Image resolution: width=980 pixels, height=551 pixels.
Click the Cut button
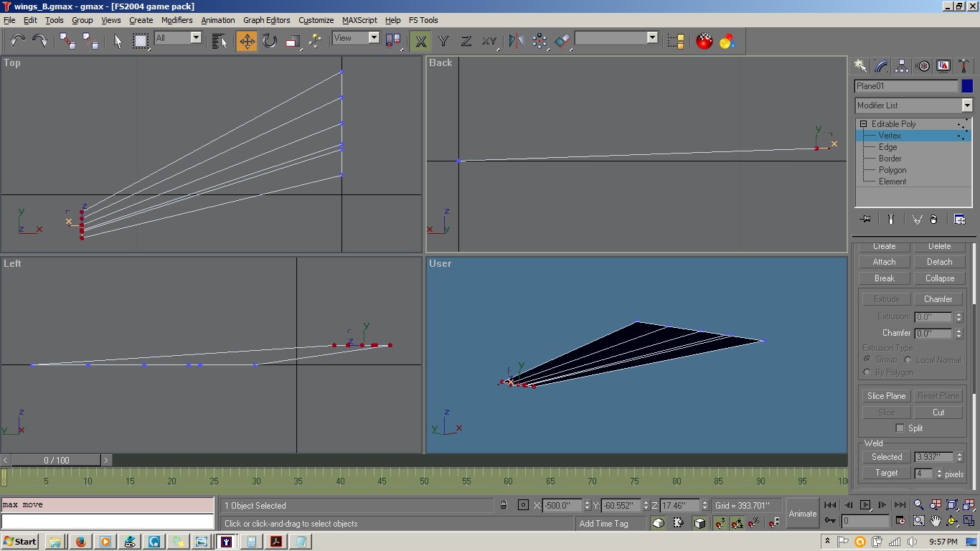pos(938,413)
